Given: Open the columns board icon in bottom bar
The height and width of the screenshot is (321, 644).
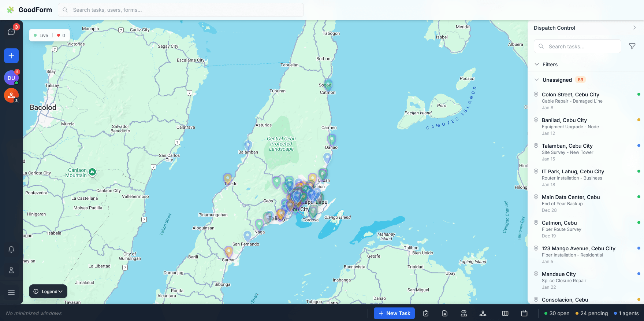Looking at the screenshot, I should pos(505,313).
